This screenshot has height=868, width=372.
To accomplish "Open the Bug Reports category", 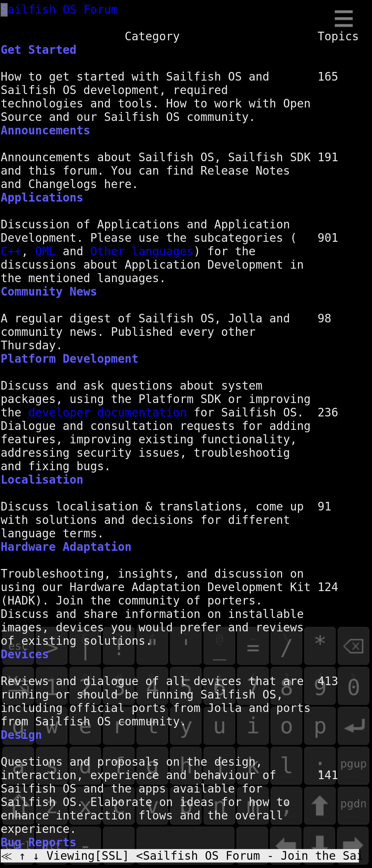I will pyautogui.click(x=39, y=842).
